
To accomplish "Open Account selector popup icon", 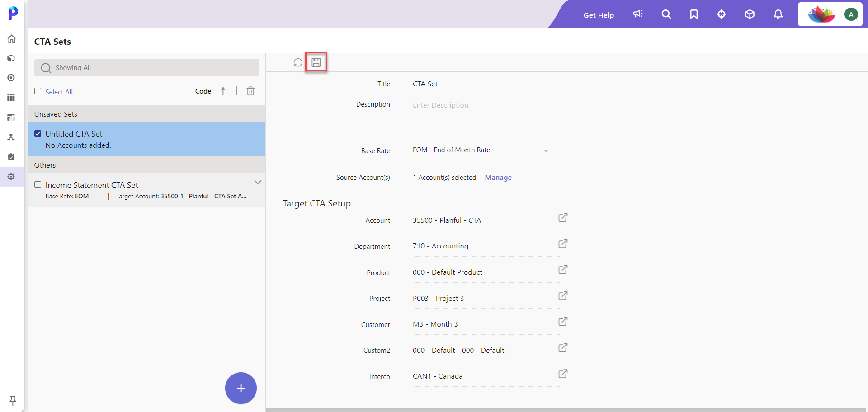I will click(563, 218).
